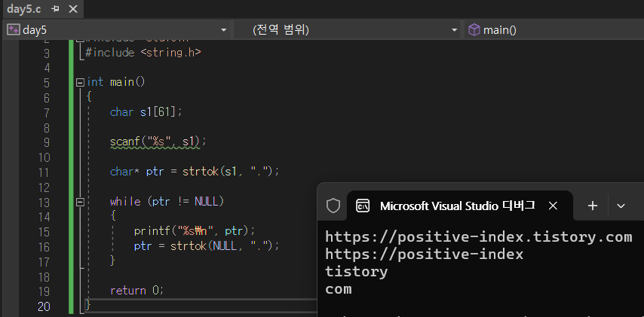Select the day5.c editor tab
644x317 pixels.
point(24,9)
